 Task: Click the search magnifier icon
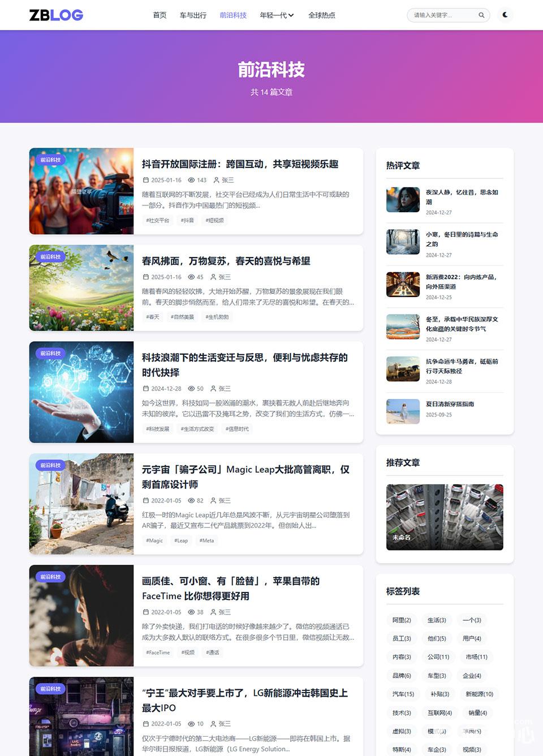tap(481, 15)
